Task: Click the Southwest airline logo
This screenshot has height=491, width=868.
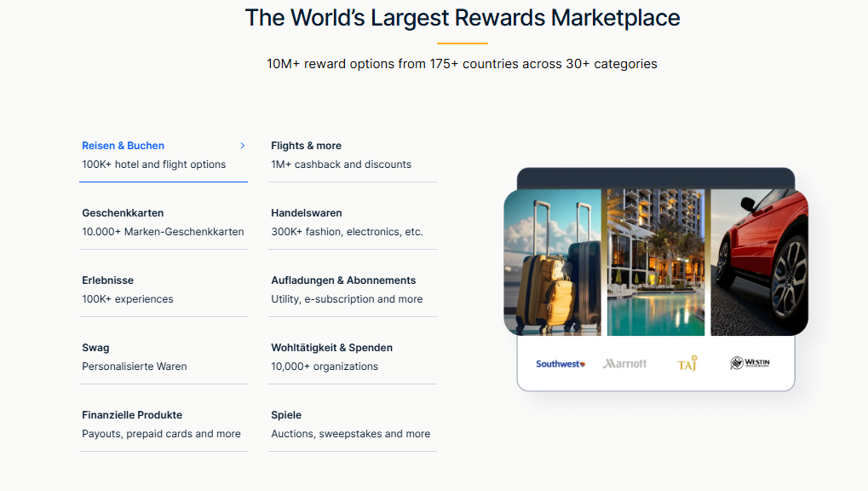Action: coord(560,364)
